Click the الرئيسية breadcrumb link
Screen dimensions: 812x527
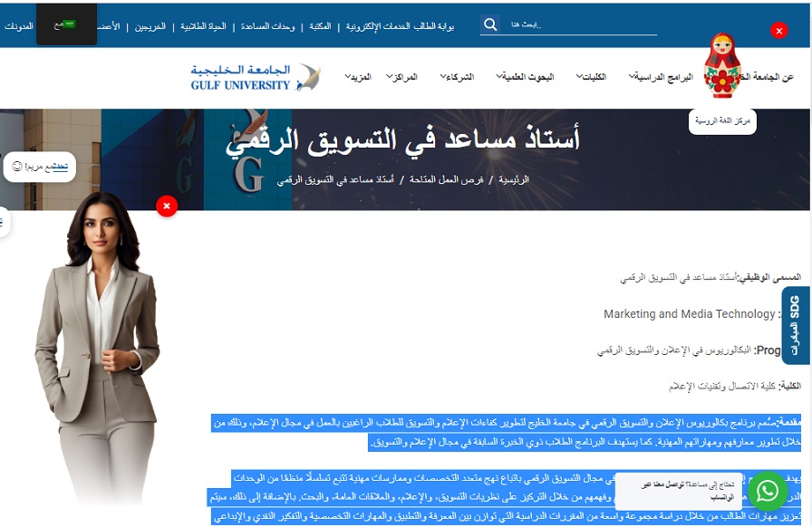514,180
